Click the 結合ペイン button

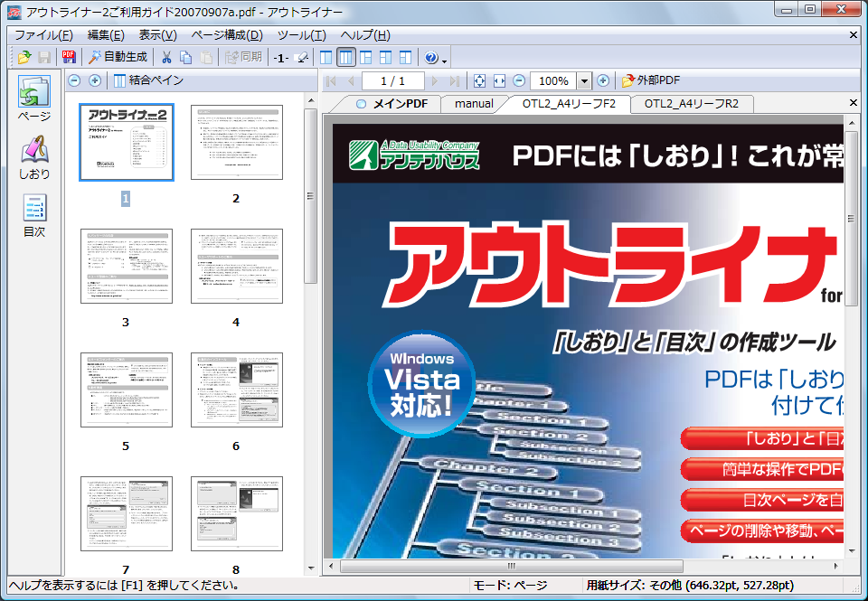(148, 80)
